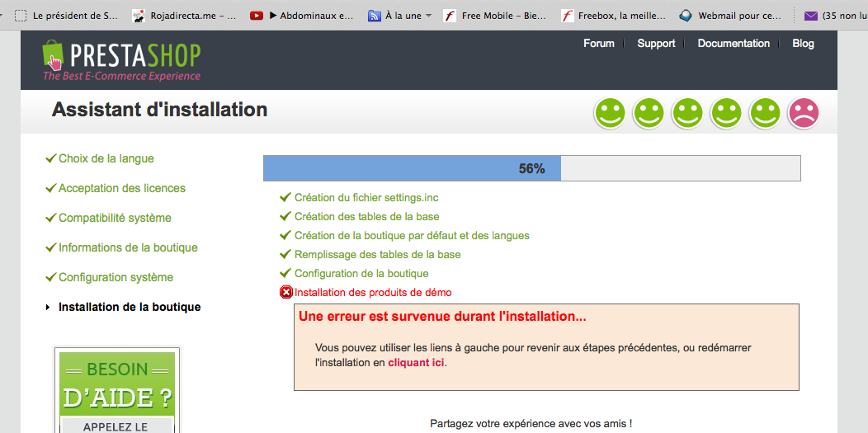Click checkmark beside Création du fichier settings.inc

pyautogui.click(x=285, y=197)
